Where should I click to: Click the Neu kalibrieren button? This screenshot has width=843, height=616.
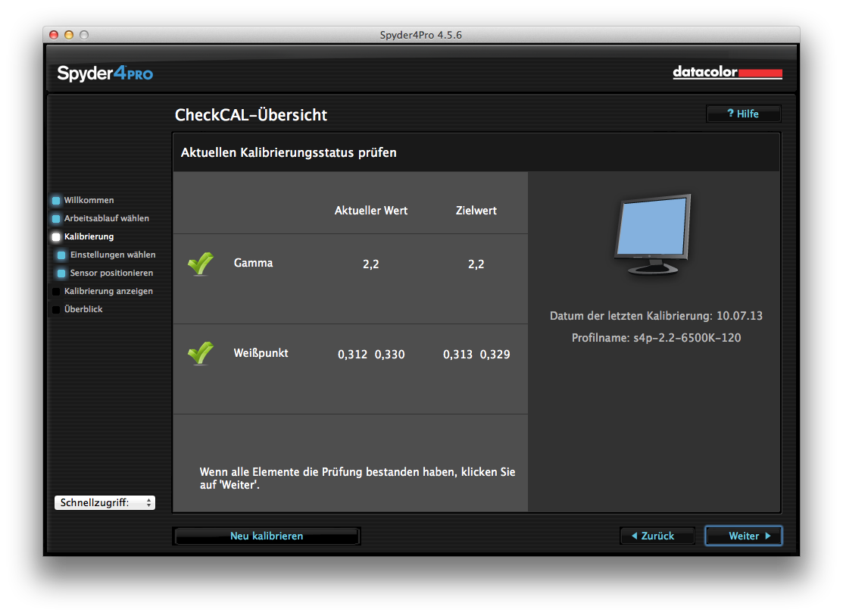(x=267, y=536)
